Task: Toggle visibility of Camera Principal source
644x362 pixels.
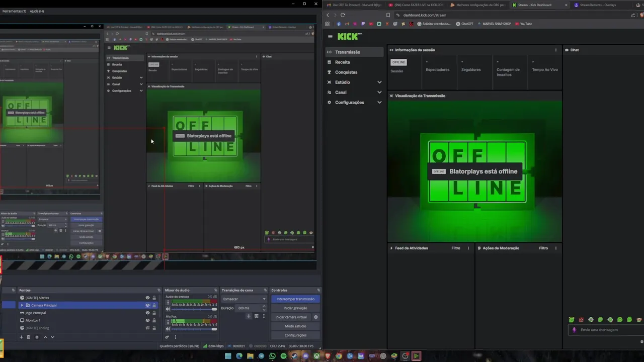Action: click(x=147, y=305)
